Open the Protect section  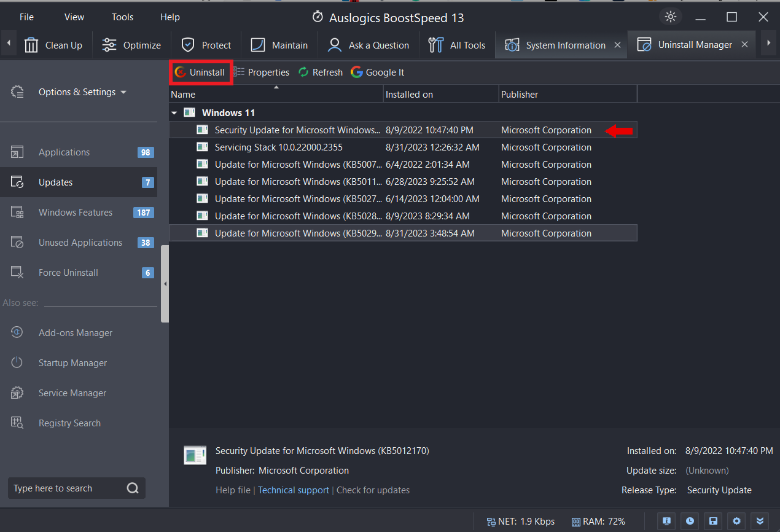coord(206,44)
